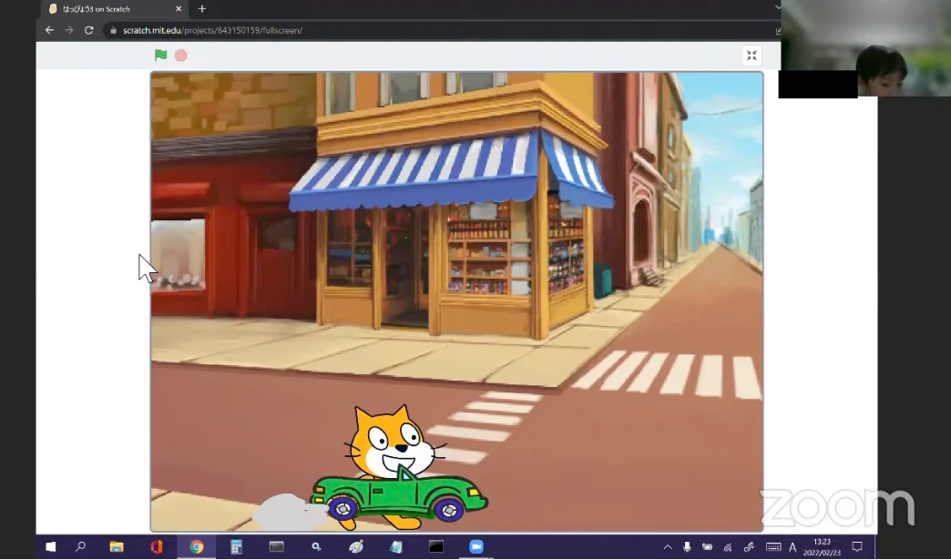This screenshot has width=951, height=560.
Task: Open the notification center icon
Action: pos(857,546)
